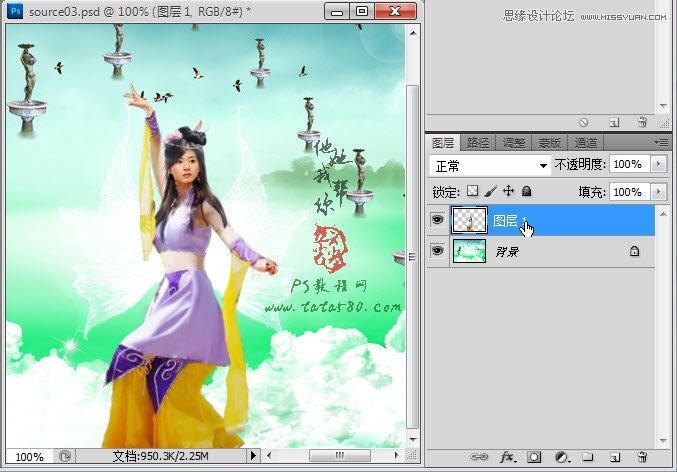Open the 填充 fill slider arrow
677x472 pixels.
[658, 191]
